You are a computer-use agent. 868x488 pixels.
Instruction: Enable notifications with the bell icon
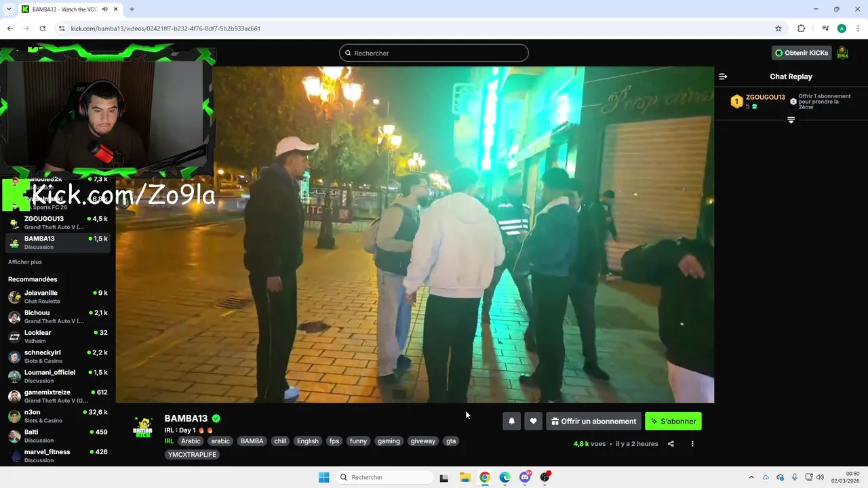coord(512,422)
